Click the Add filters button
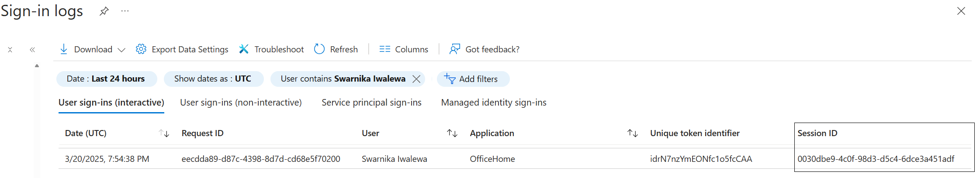Screen dimensions: 980x178 (473, 79)
